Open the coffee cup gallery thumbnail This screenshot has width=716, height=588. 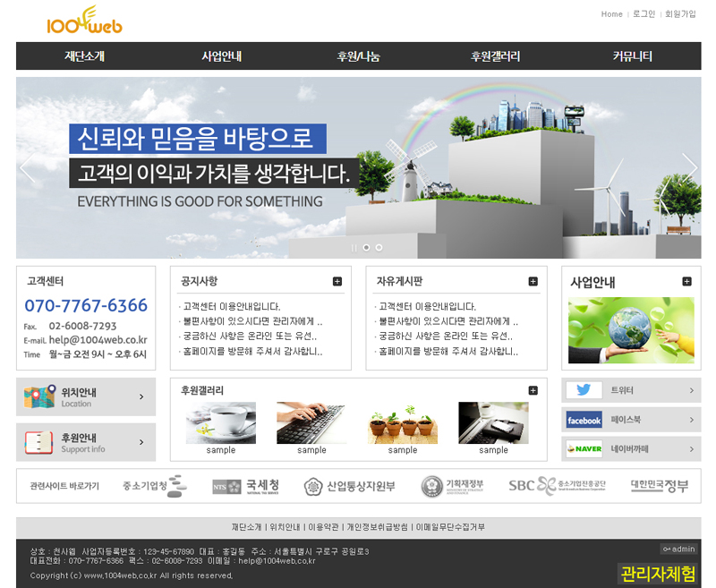(220, 422)
